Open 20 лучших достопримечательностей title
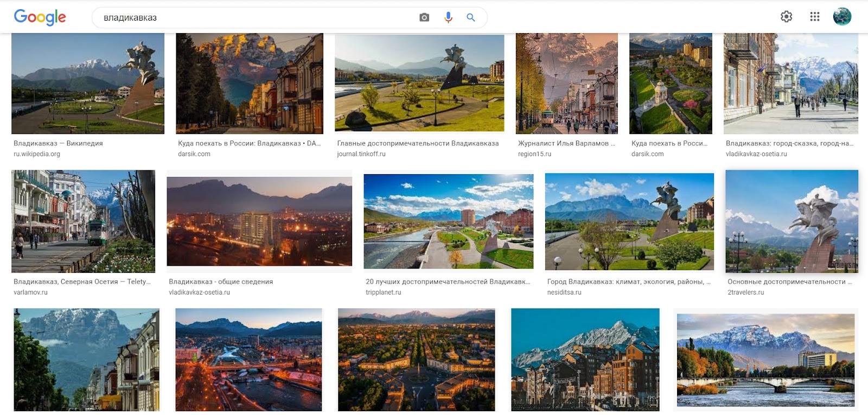868x415 pixels. click(448, 282)
